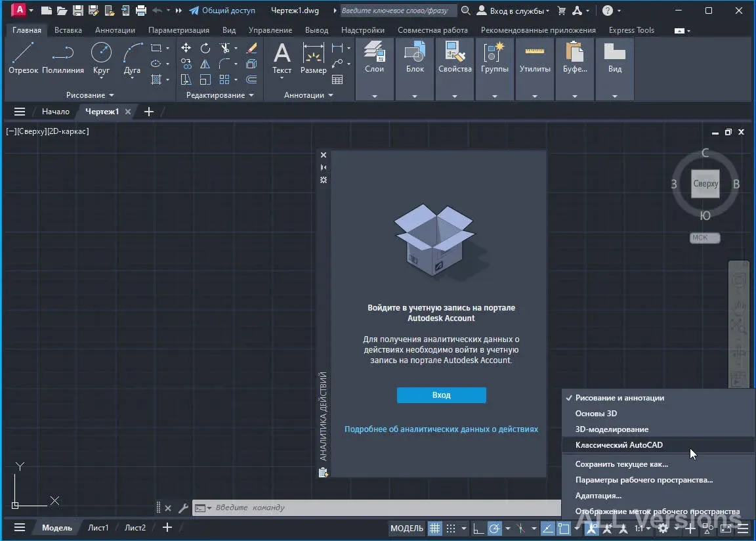Click the Explode 3D box icon
The image size is (756, 541).
(x=251, y=64)
